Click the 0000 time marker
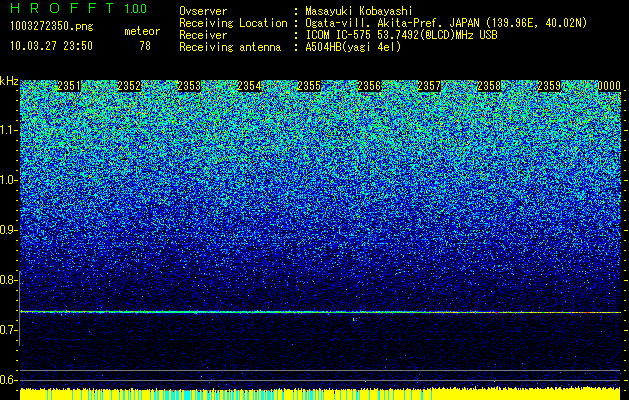 click(x=609, y=86)
